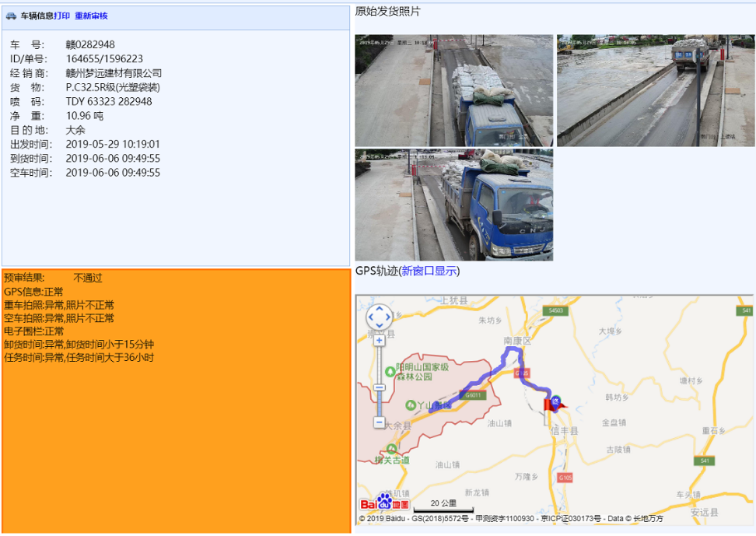
Task: Zoom in the map with plus button
Action: 380,341
